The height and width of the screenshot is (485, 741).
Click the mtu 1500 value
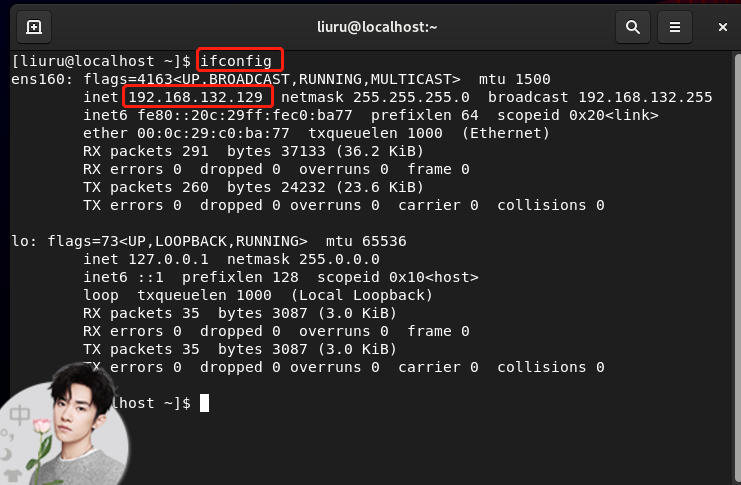tap(515, 79)
